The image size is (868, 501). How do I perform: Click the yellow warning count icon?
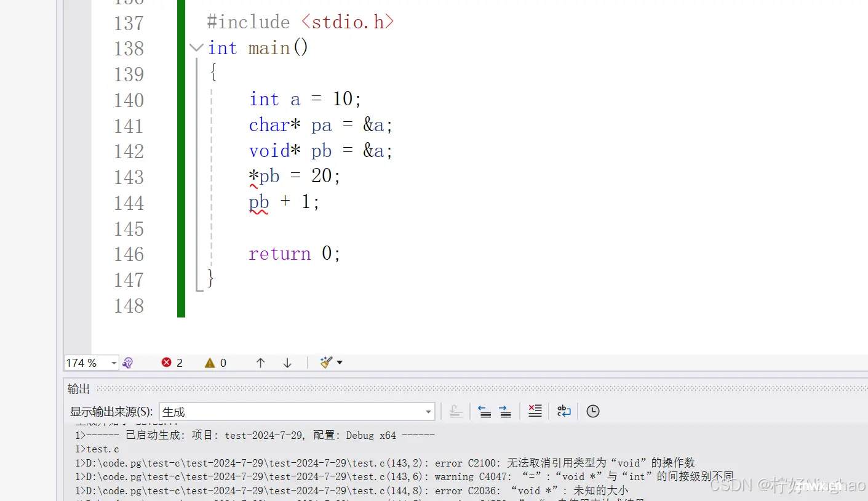coord(210,363)
